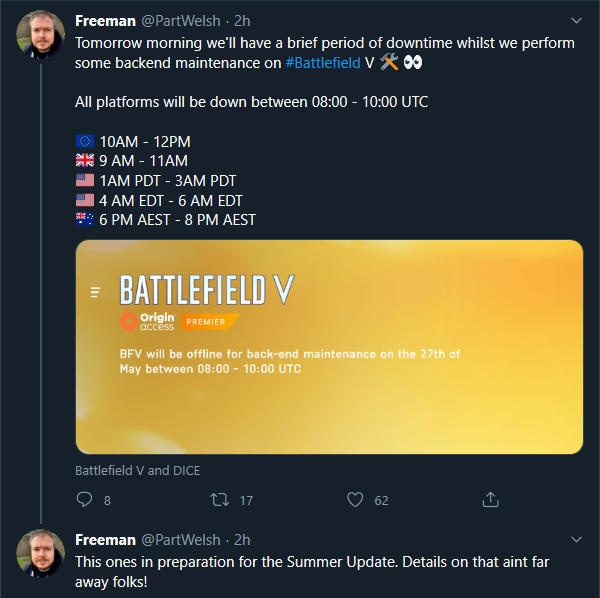Open Freeman's avatar on the second tweet
The height and width of the screenshot is (598, 600).
[x=41, y=554]
